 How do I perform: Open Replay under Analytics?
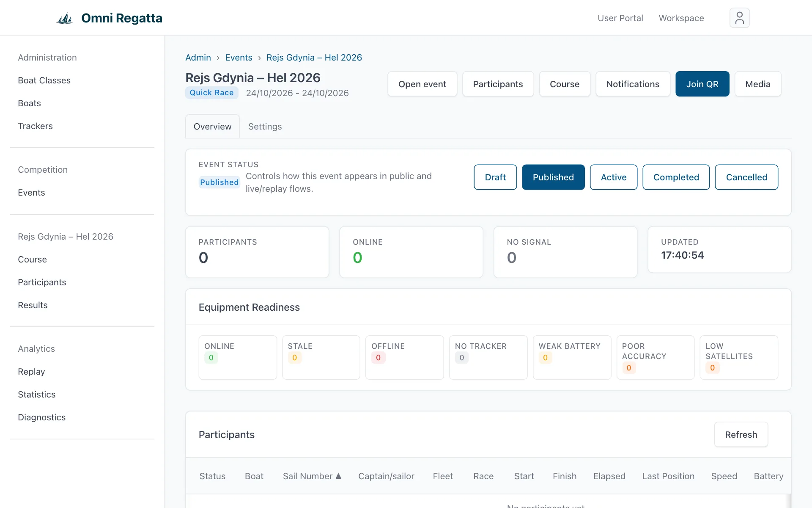pos(31,372)
